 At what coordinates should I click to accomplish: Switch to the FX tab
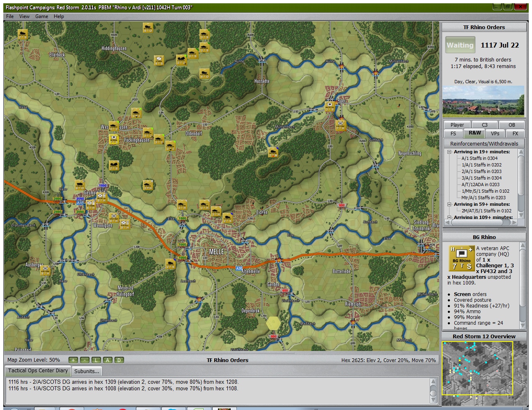(x=515, y=133)
